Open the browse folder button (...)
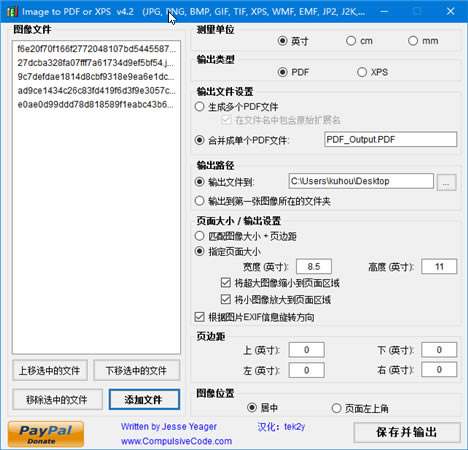The width and height of the screenshot is (468, 450). [x=446, y=182]
